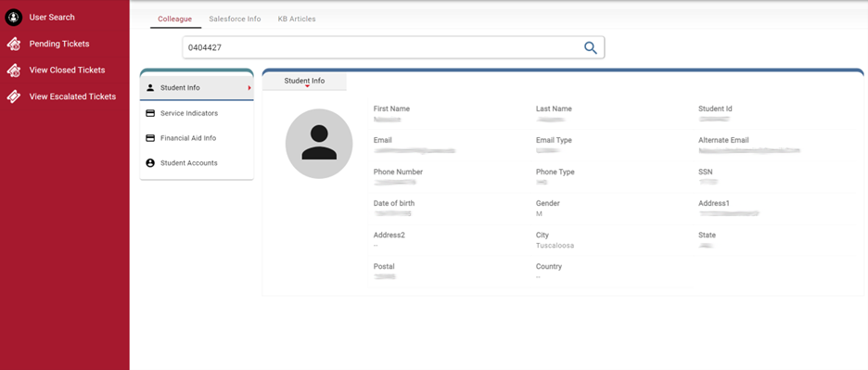Click the Alternate Email label

pos(723,141)
